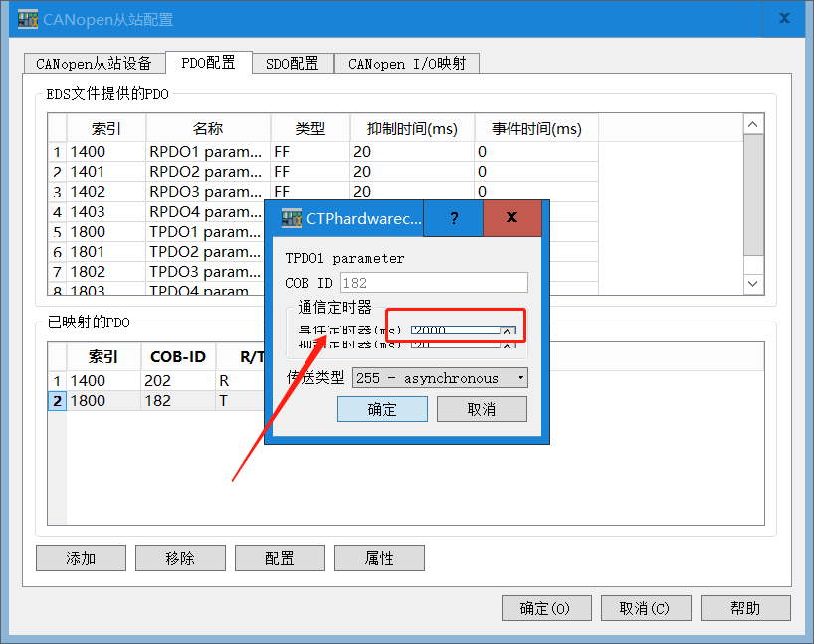Select the PDO配置 tab
Image resolution: width=814 pixels, height=644 pixels.
pyautogui.click(x=209, y=63)
